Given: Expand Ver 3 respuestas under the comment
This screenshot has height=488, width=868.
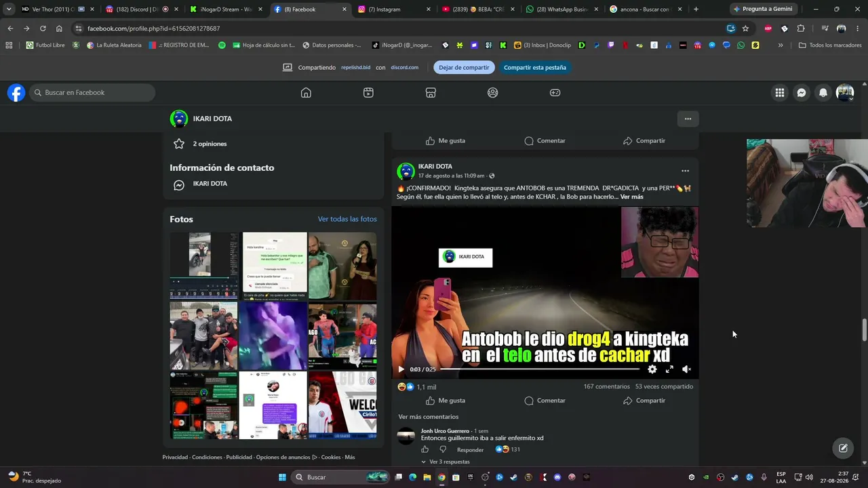Looking at the screenshot, I should (x=446, y=462).
